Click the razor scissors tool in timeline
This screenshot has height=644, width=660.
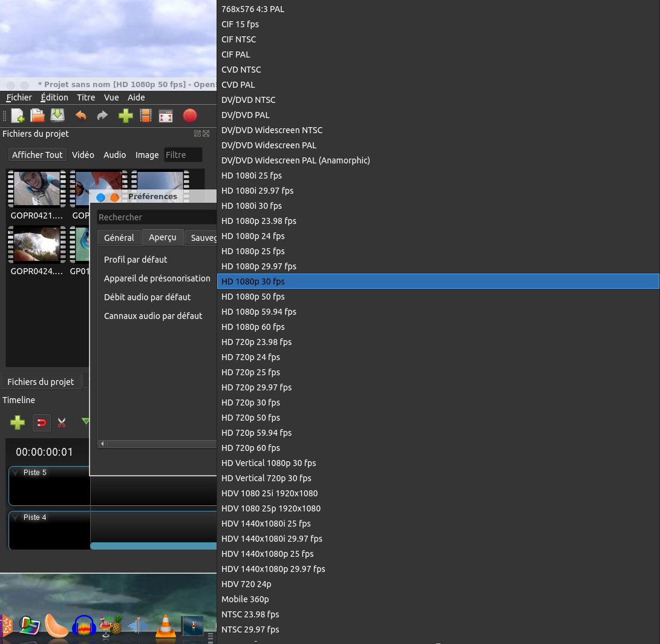click(61, 422)
